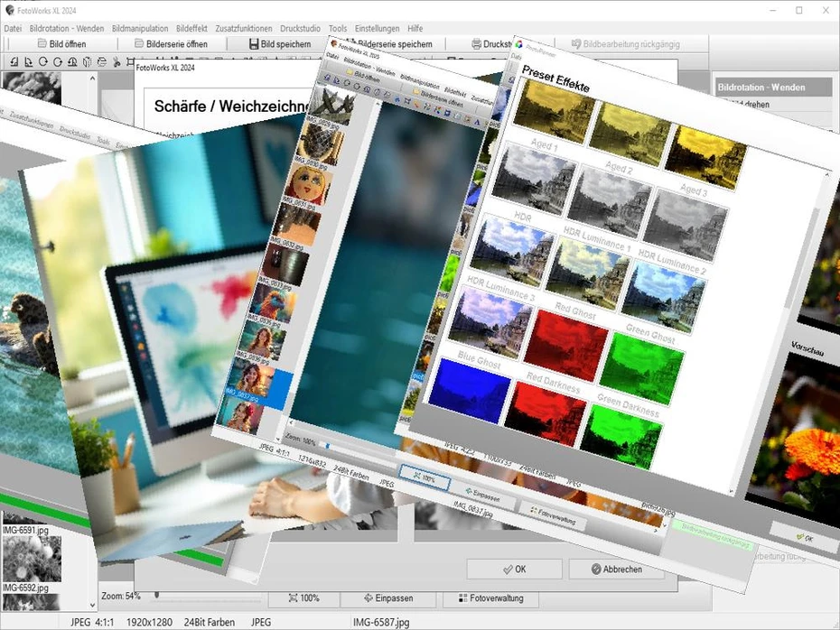Click the floppy disk icon for Bild speichern
The image size is (840, 630).
[x=254, y=43]
